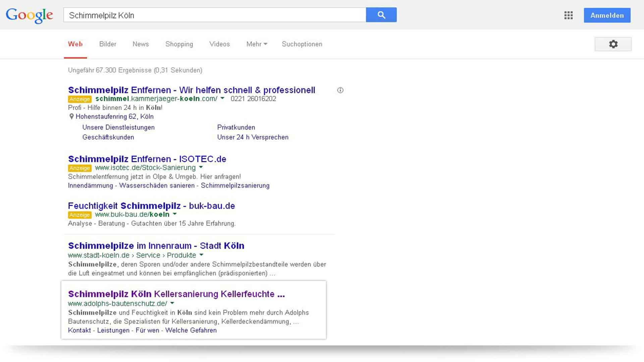Viewport: 644px width, 362px height.
Task: Click the Anzeige badge on the buk-bau ad
Action: point(80,215)
